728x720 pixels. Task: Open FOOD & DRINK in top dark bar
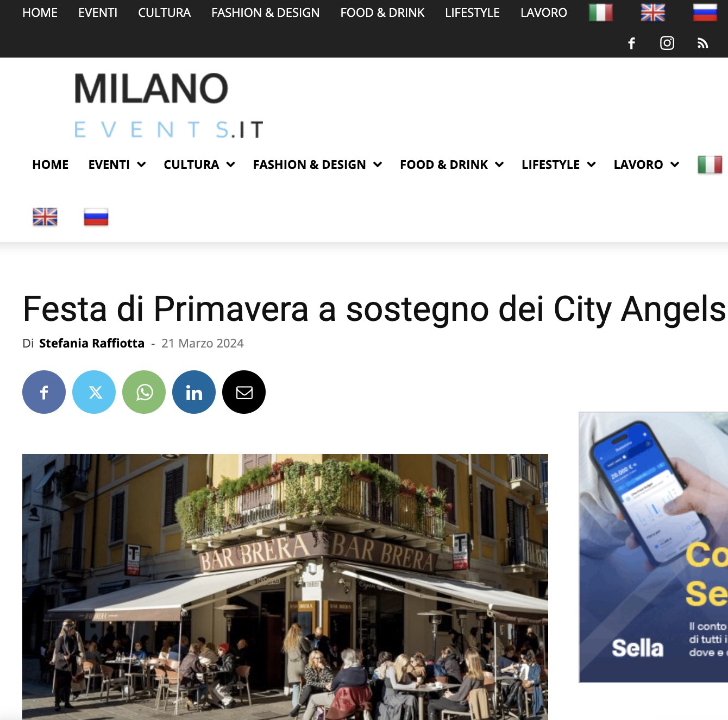[x=382, y=12]
